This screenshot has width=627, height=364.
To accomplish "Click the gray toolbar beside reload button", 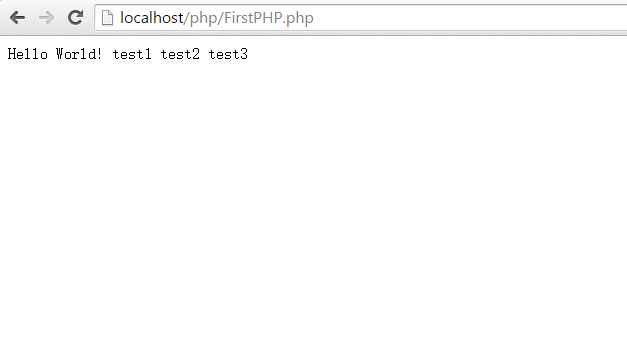I will (x=89, y=18).
